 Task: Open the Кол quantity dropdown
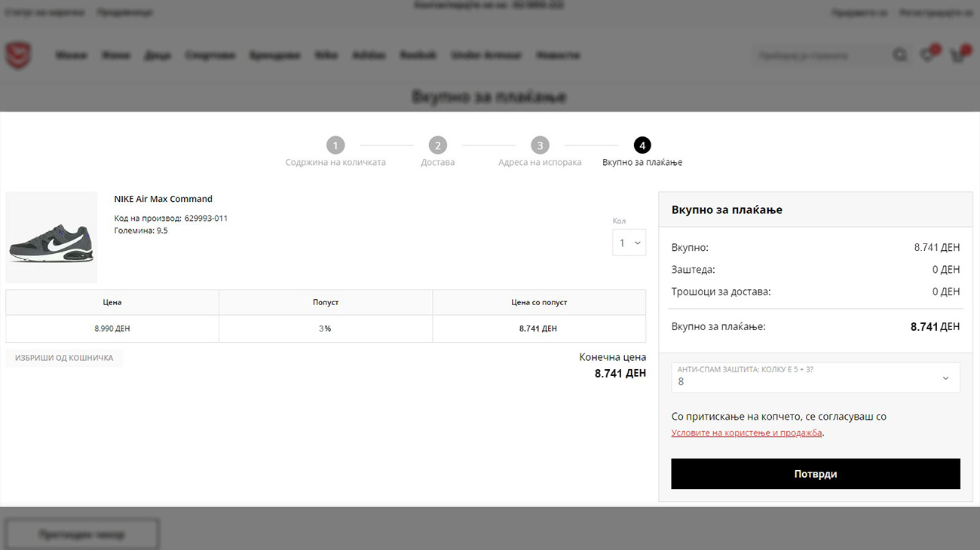629,243
